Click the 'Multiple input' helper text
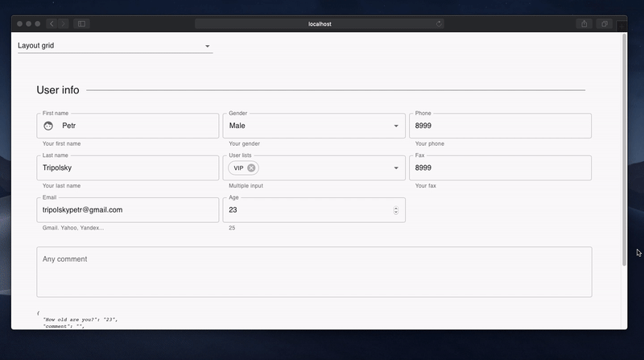This screenshot has width=644, height=360. point(246,186)
